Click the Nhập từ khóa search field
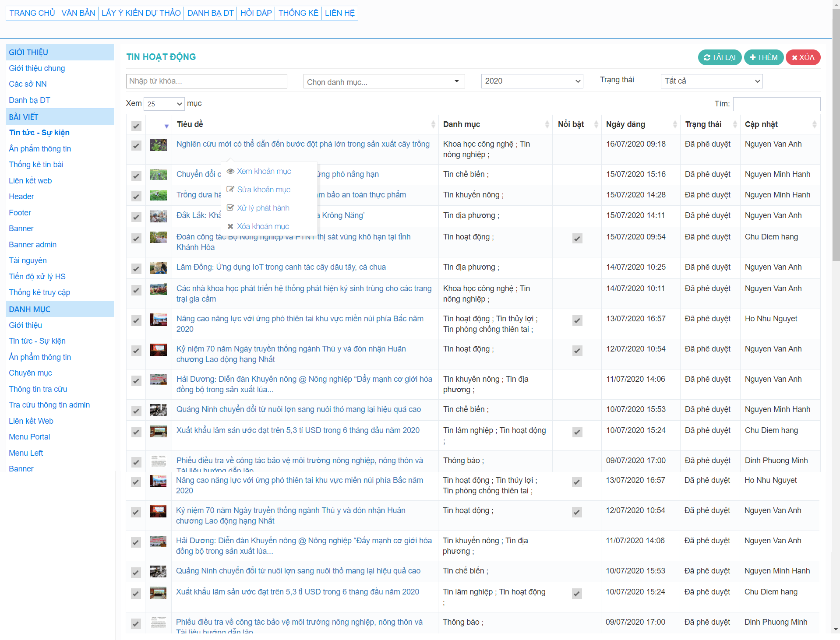Viewport: 840px width, 640px height. [x=206, y=81]
